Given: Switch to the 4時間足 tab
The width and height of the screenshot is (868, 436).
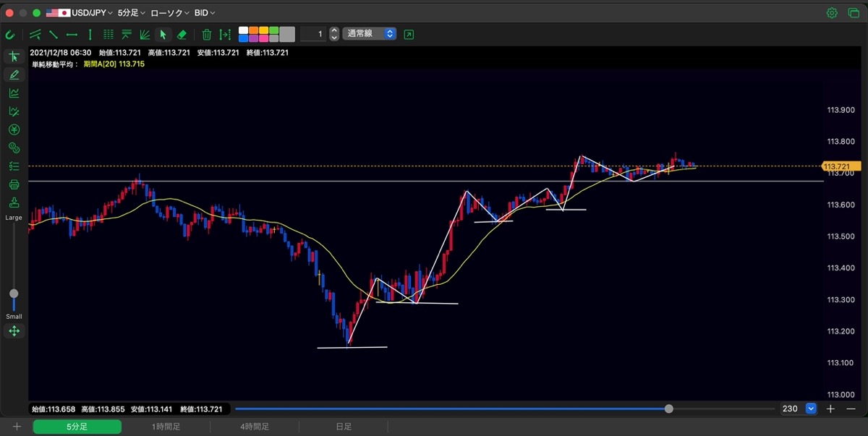Looking at the screenshot, I should (255, 427).
